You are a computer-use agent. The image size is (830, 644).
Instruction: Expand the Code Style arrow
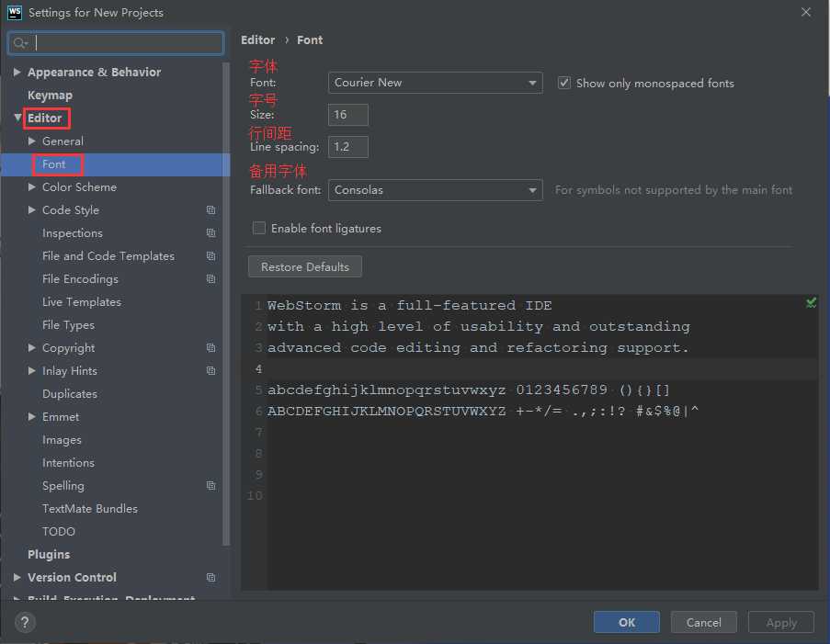32,210
